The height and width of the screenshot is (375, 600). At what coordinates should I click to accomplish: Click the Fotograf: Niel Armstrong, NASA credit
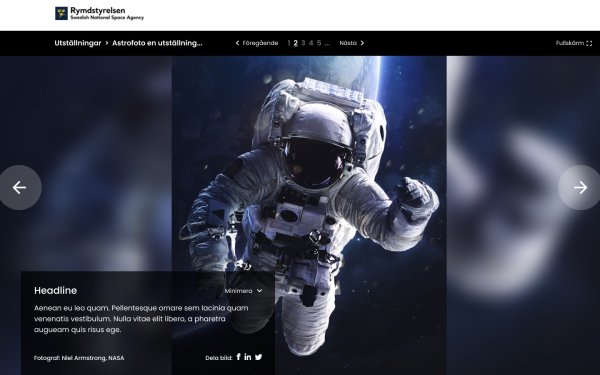[x=79, y=358]
